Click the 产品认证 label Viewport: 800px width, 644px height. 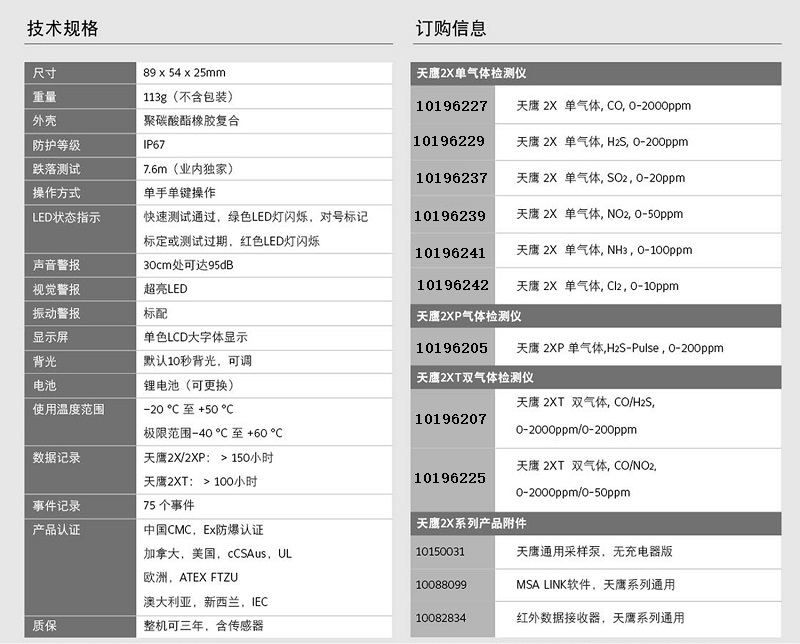click(57, 530)
